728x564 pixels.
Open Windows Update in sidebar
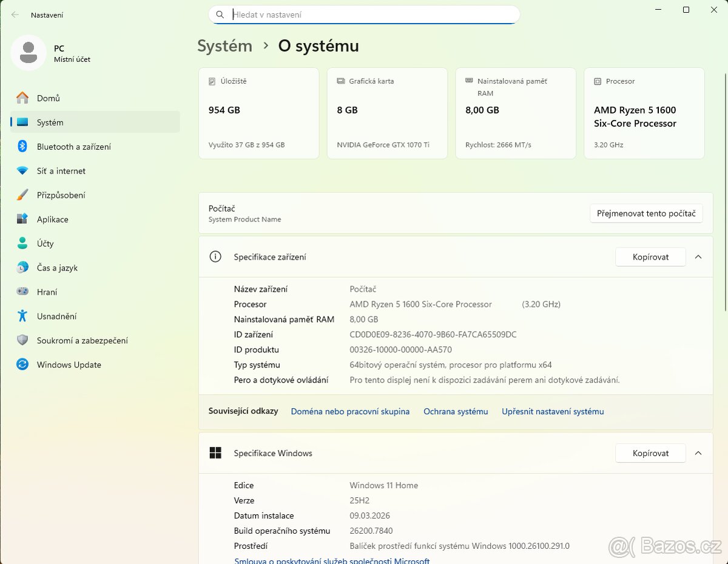tap(69, 365)
